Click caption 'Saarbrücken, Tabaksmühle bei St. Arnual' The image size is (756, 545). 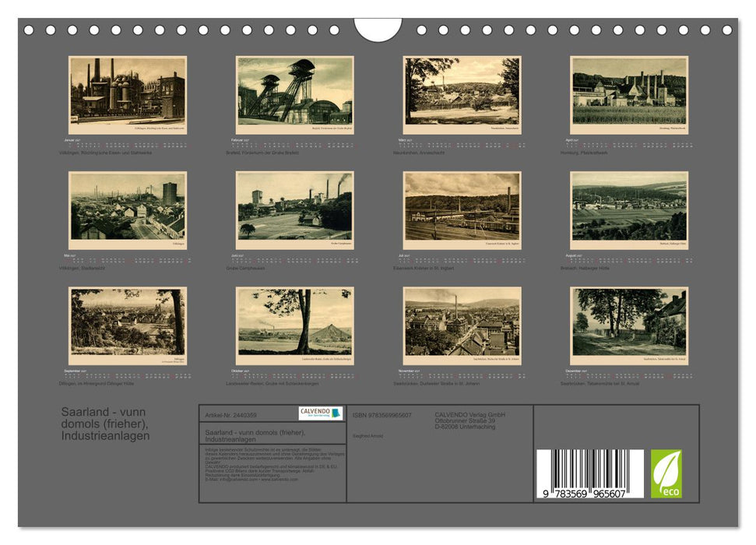(x=600, y=383)
